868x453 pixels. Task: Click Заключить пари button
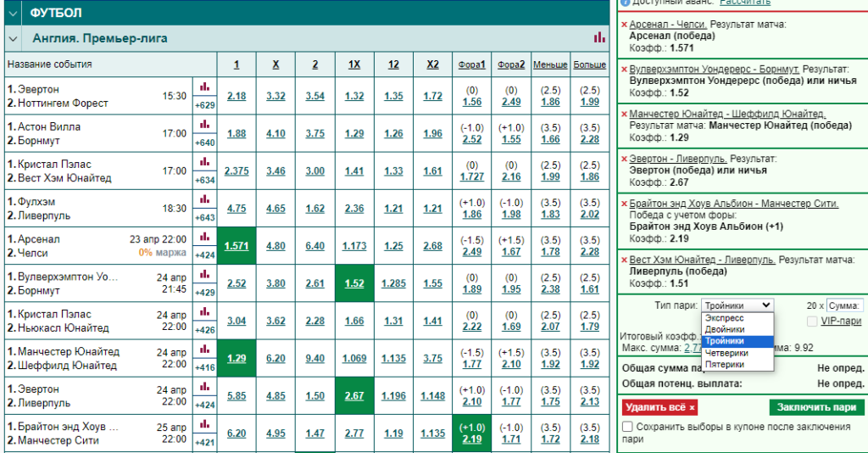pos(816,407)
